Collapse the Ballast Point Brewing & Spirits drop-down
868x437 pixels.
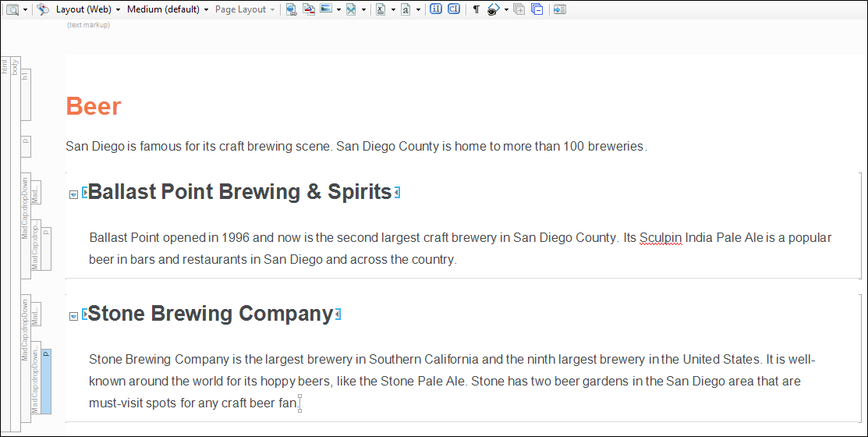click(x=73, y=194)
